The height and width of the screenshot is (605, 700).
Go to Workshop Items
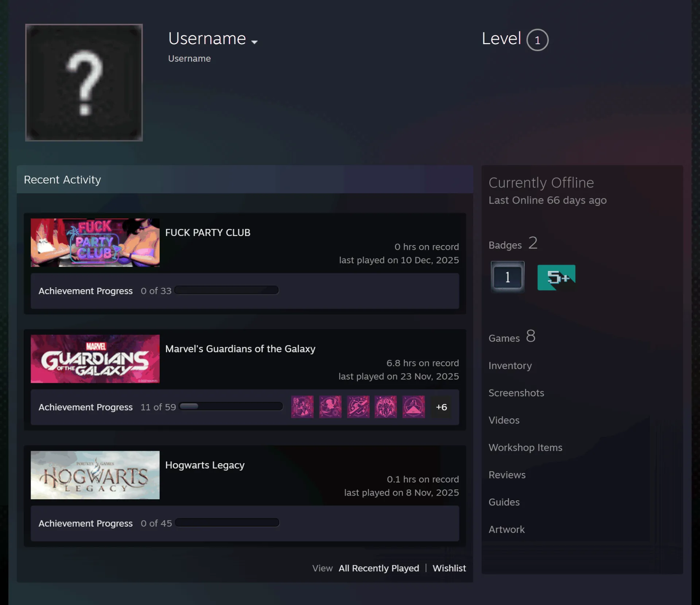(525, 447)
